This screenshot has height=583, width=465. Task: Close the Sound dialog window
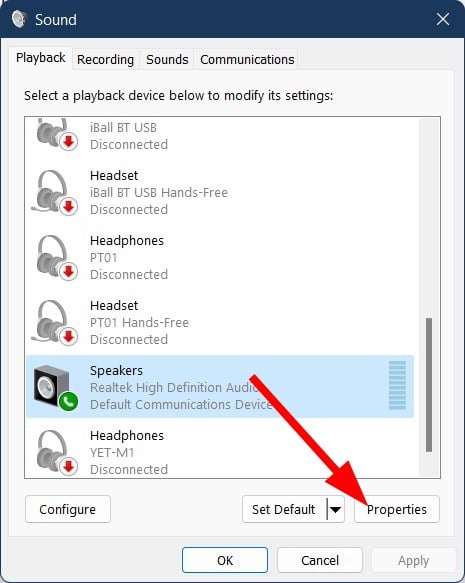[443, 19]
